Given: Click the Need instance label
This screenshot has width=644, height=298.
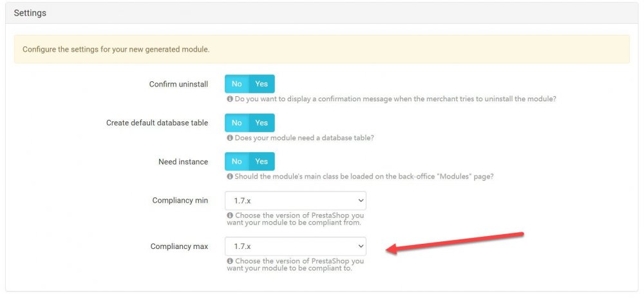Looking at the screenshot, I should (x=183, y=162).
